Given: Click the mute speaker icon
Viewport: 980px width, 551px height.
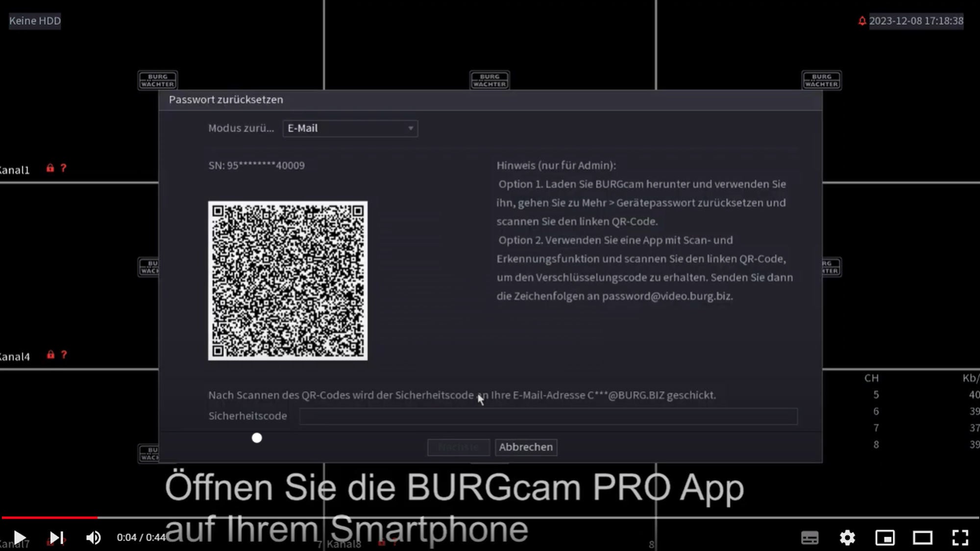Looking at the screenshot, I should 94,537.
